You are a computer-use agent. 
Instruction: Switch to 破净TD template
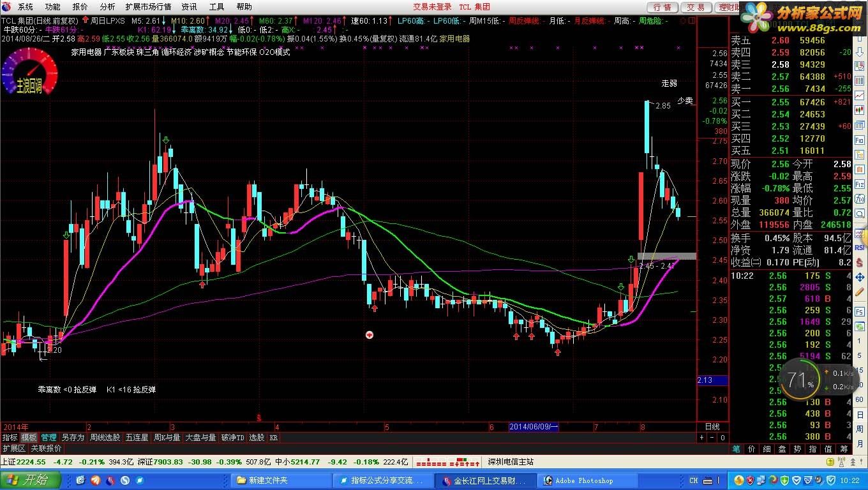pos(232,438)
